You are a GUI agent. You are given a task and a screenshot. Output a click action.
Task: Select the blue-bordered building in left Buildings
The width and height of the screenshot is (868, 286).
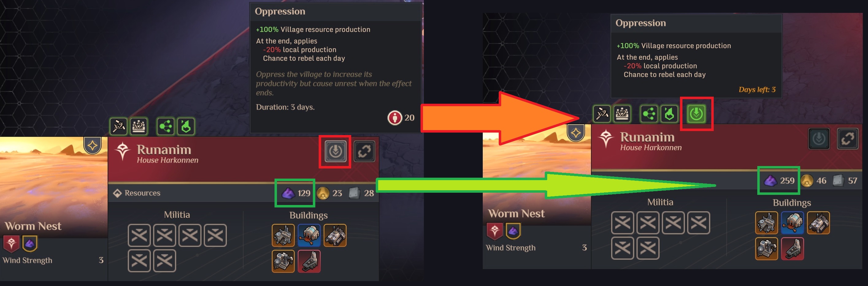(309, 235)
